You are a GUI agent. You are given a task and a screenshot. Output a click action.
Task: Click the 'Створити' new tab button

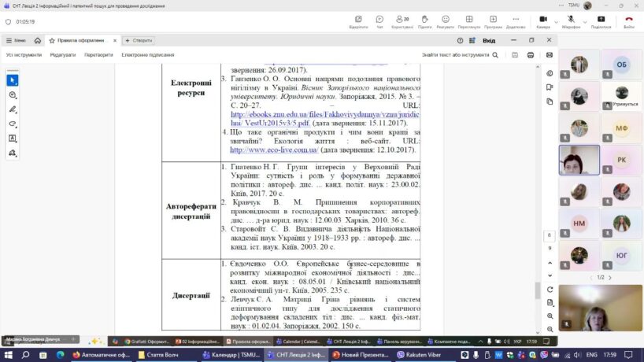[139, 40]
